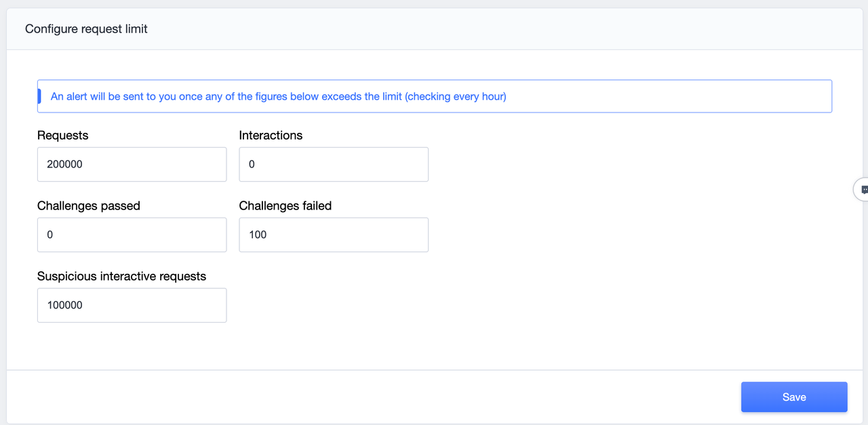Click blank panel area right of Interactions field
This screenshot has width=868, height=425.
[x=610, y=164]
